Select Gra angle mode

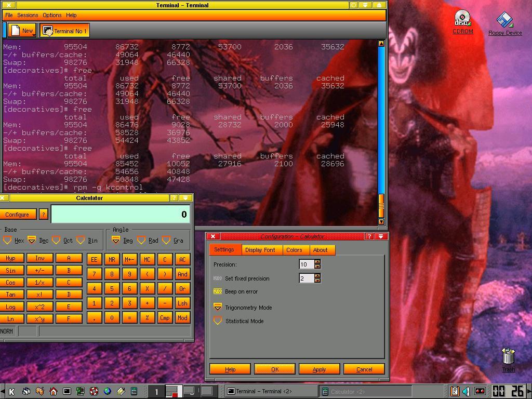pyautogui.click(x=172, y=241)
